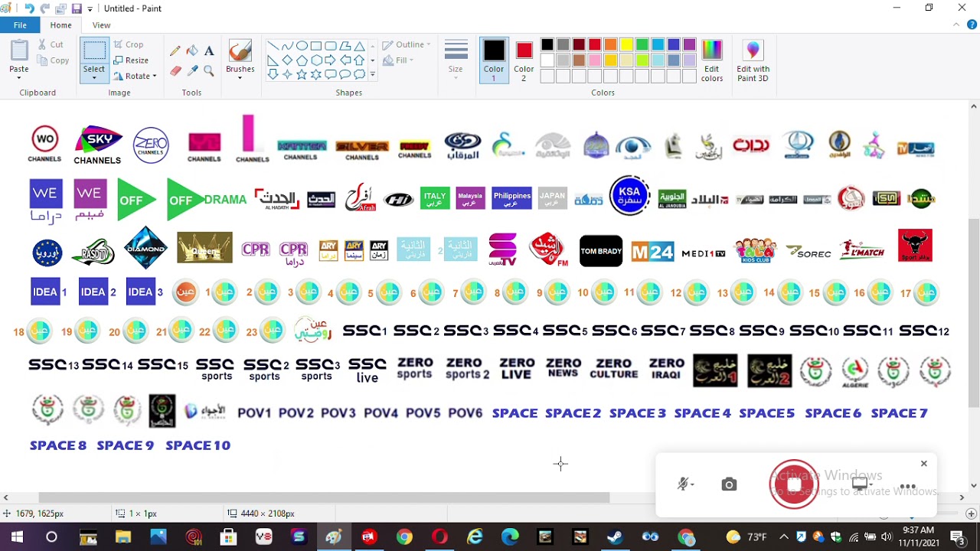Viewport: 980px width, 551px height.
Task: Open the Brushes dropdown arrow
Action: (x=240, y=78)
